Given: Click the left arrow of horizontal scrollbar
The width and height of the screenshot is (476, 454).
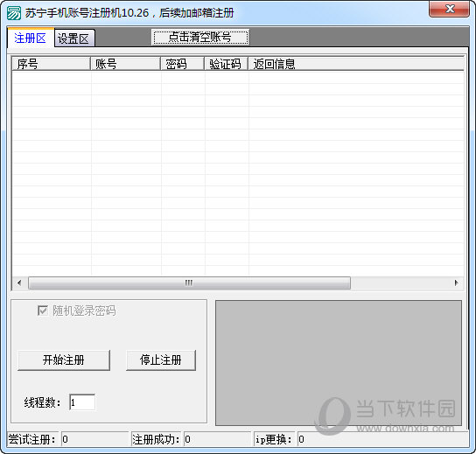Looking at the screenshot, I should [x=20, y=283].
